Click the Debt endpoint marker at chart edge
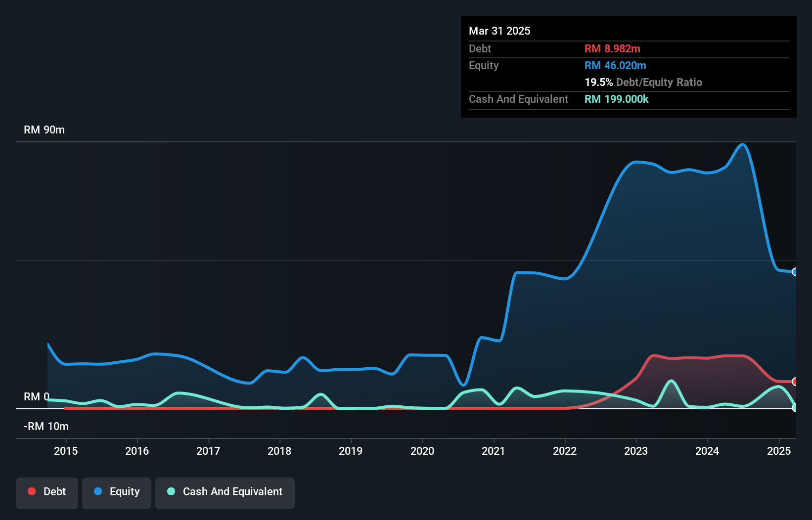Screen dimensions: 812x520 tap(795, 382)
